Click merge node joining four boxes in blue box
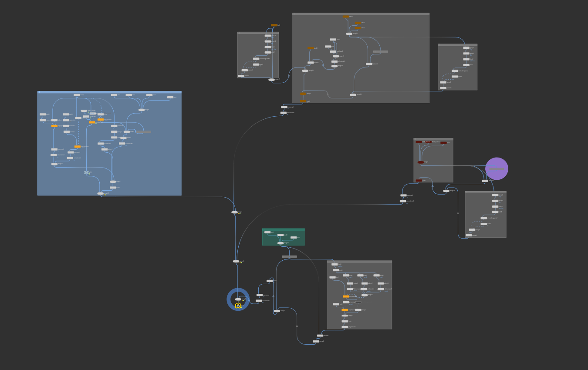This screenshot has width=588, height=370. click(x=142, y=110)
